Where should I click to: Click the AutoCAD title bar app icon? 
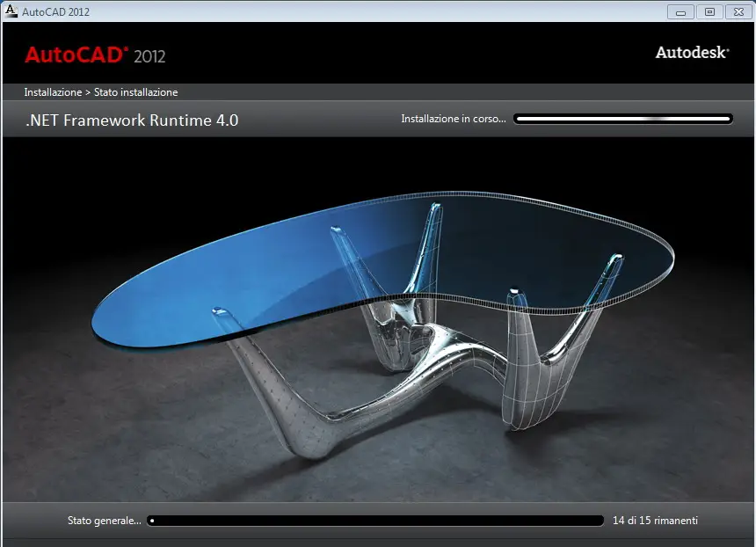point(11,11)
